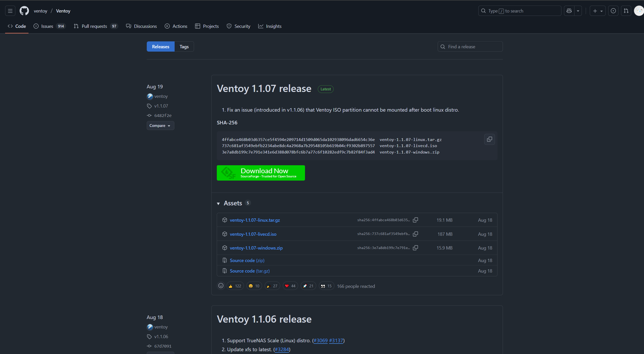
Task: Switch to the Tags tab
Action: point(184,47)
